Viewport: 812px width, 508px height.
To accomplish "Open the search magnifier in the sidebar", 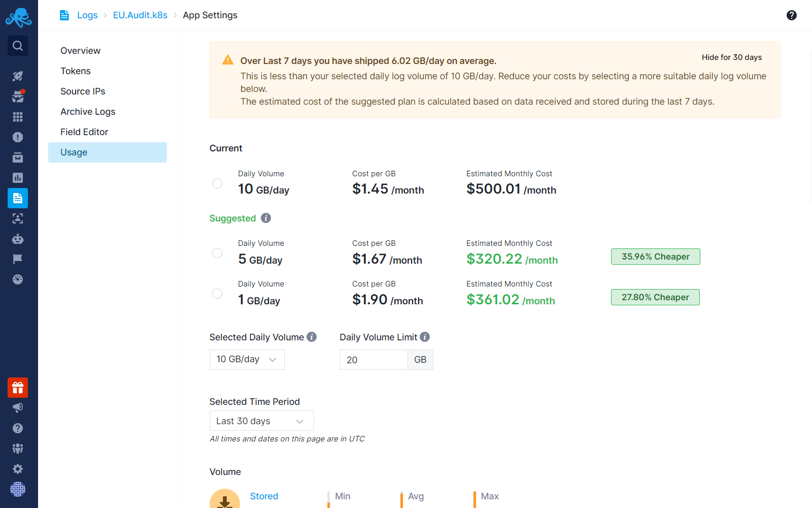I will coord(18,46).
